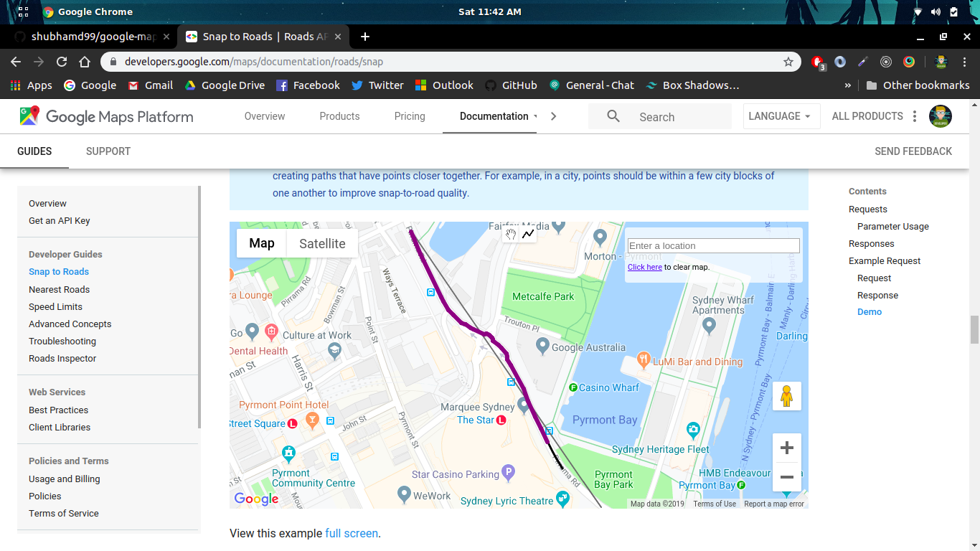980x551 pixels.
Task: Open map Terms of Use link
Action: pos(715,504)
